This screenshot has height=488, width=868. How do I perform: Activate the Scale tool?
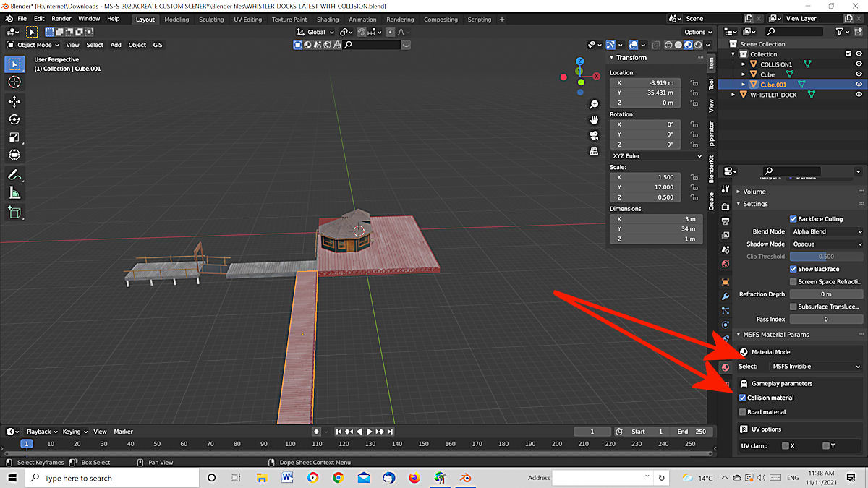14,137
